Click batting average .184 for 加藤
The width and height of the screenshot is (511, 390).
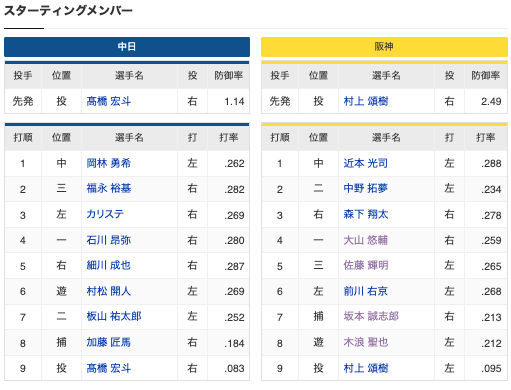pyautogui.click(x=234, y=343)
